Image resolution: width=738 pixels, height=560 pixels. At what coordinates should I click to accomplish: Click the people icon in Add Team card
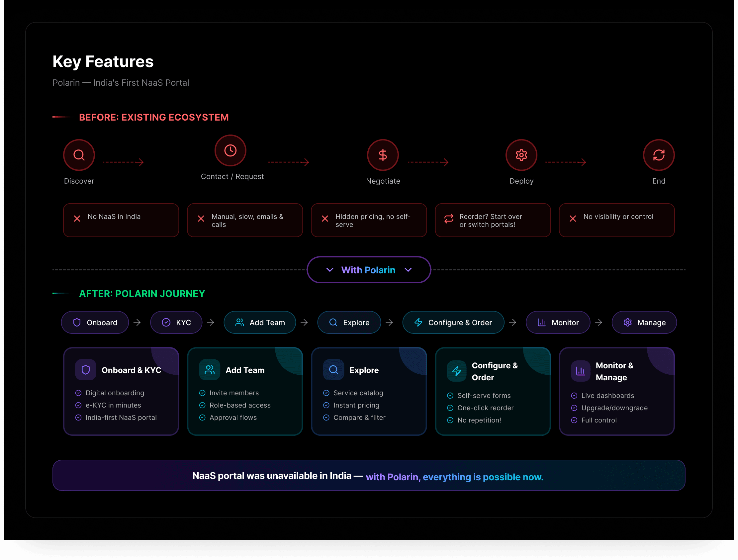coord(210,370)
